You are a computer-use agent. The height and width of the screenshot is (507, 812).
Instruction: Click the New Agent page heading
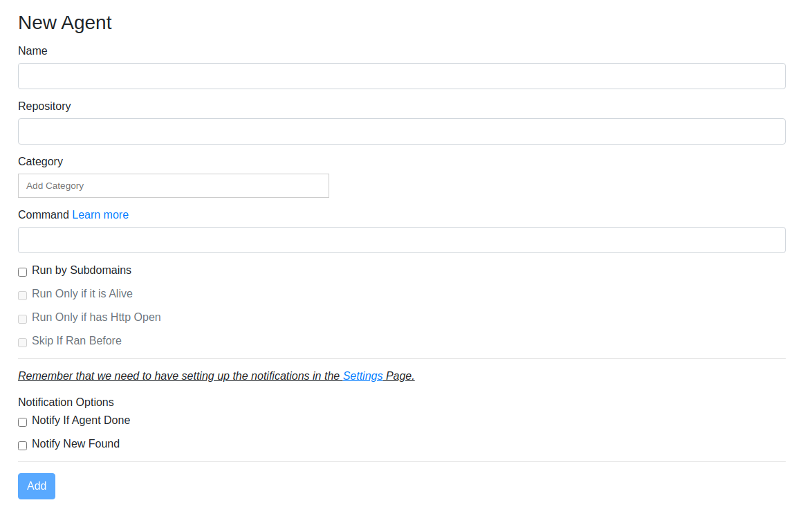click(x=64, y=22)
